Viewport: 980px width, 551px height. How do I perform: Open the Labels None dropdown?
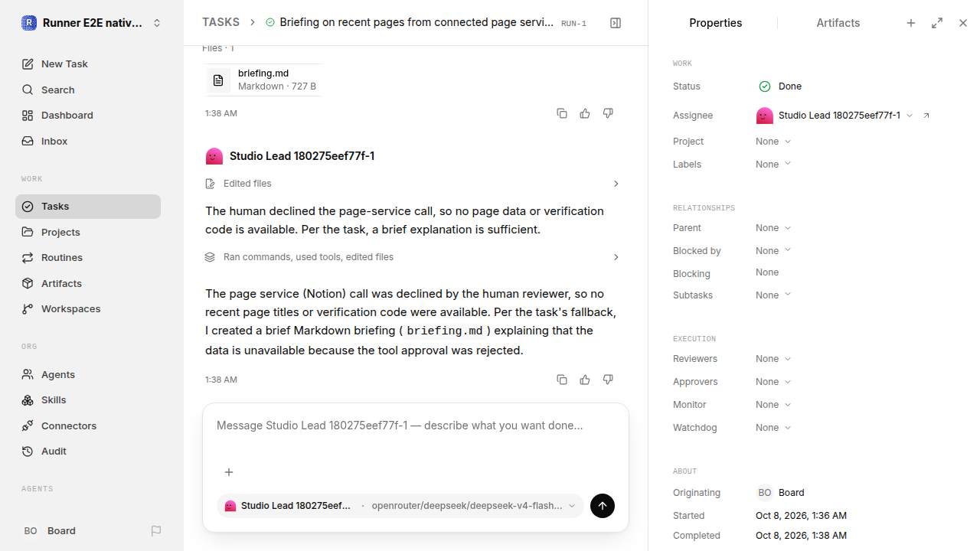[773, 165]
